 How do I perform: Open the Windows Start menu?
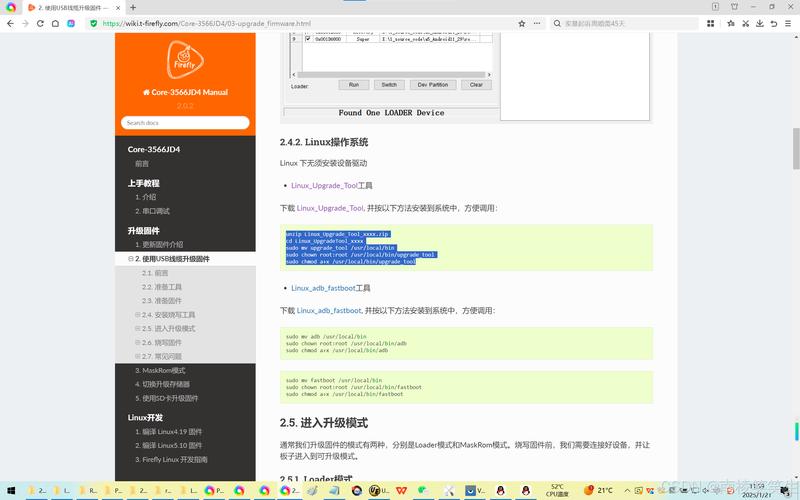[x=11, y=491]
